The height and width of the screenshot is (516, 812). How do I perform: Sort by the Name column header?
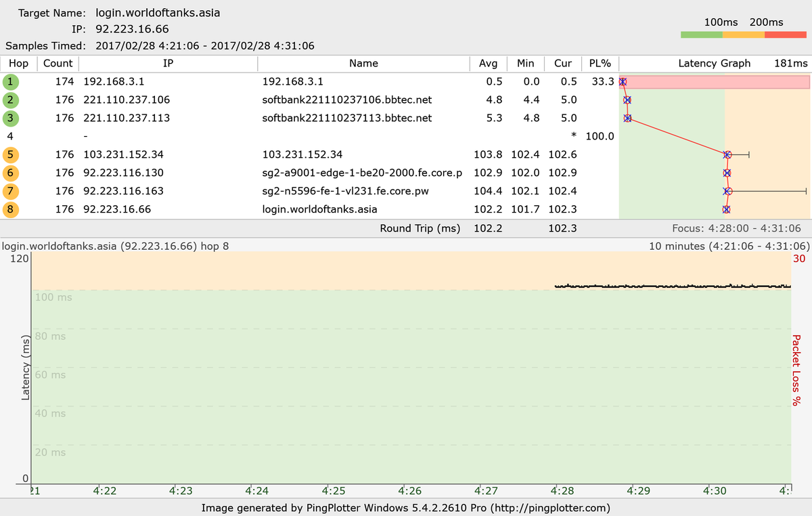[x=363, y=64]
